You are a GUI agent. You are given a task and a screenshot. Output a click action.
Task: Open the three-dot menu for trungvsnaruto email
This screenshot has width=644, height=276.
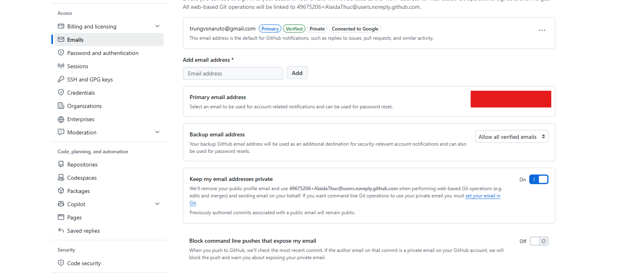[x=542, y=30]
